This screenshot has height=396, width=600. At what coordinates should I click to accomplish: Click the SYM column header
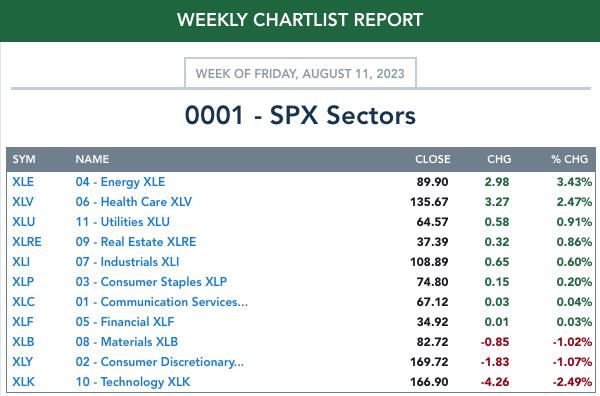pos(24,159)
